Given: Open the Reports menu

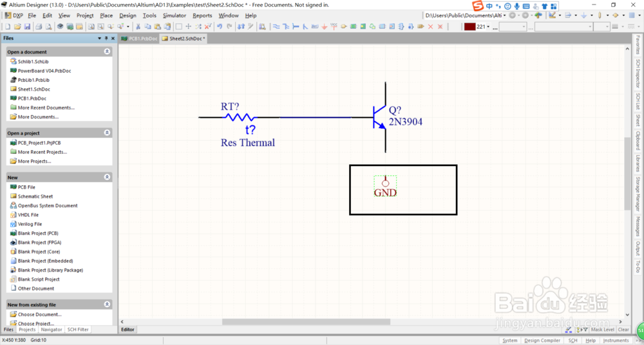Looking at the screenshot, I should (x=202, y=15).
